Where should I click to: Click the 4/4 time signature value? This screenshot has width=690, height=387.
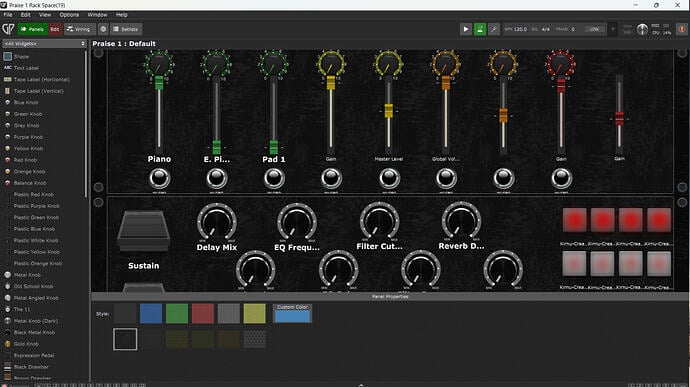point(546,29)
